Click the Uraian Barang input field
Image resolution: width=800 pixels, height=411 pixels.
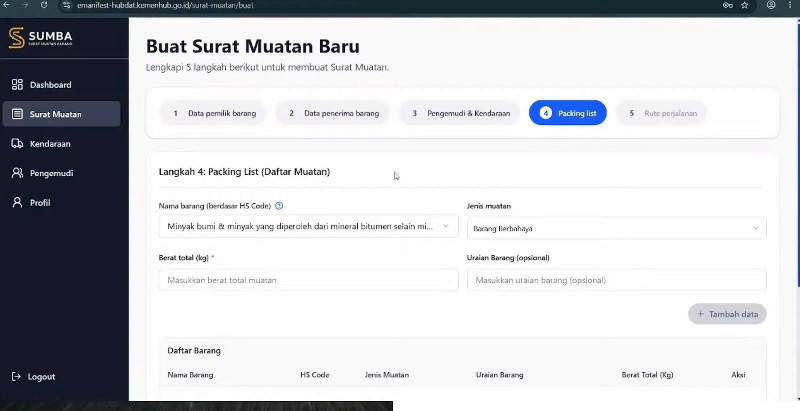[616, 280]
